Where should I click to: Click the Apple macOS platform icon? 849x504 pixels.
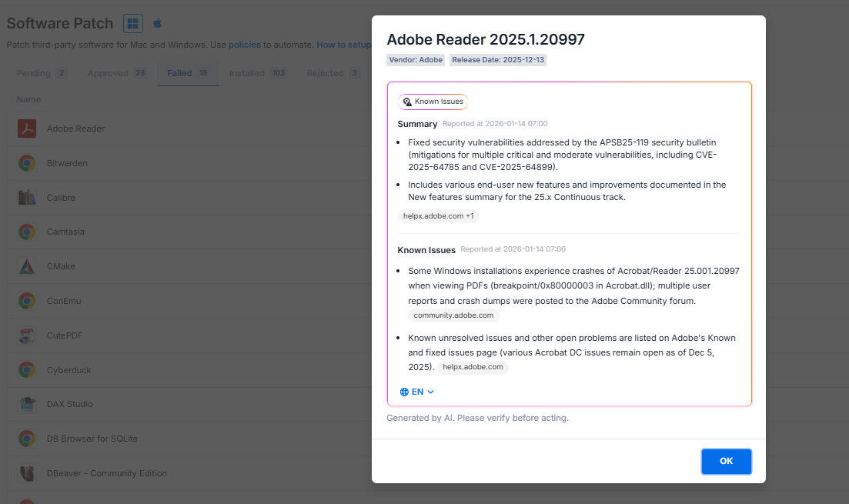click(158, 23)
